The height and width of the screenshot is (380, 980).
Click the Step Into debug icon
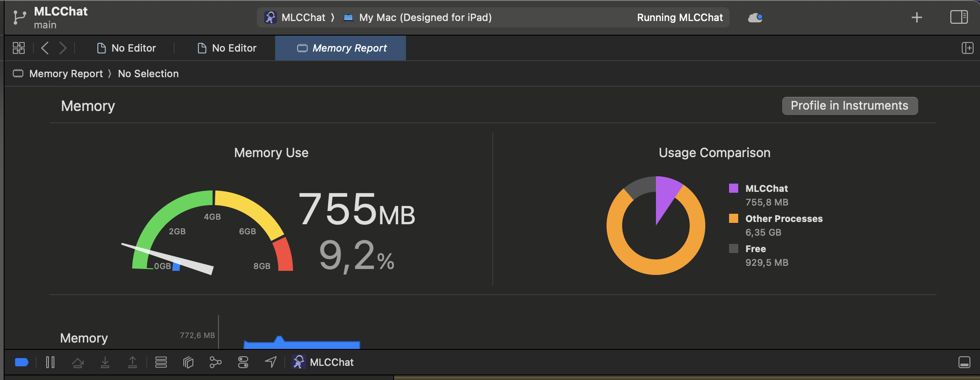[105, 362]
